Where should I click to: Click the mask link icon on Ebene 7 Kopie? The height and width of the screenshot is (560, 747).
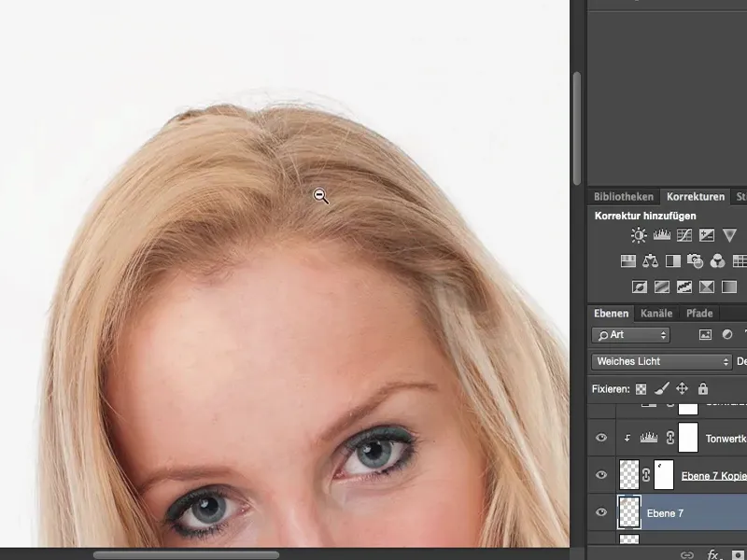click(646, 475)
